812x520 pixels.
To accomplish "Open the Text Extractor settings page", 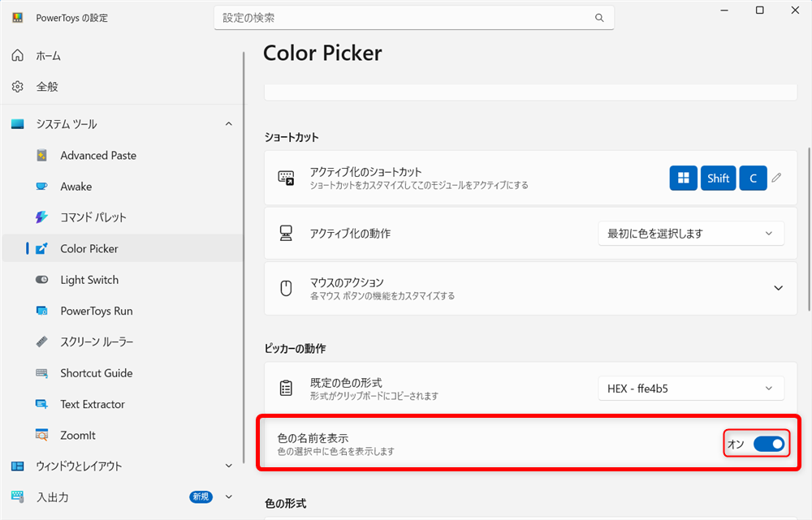I will pos(96,404).
